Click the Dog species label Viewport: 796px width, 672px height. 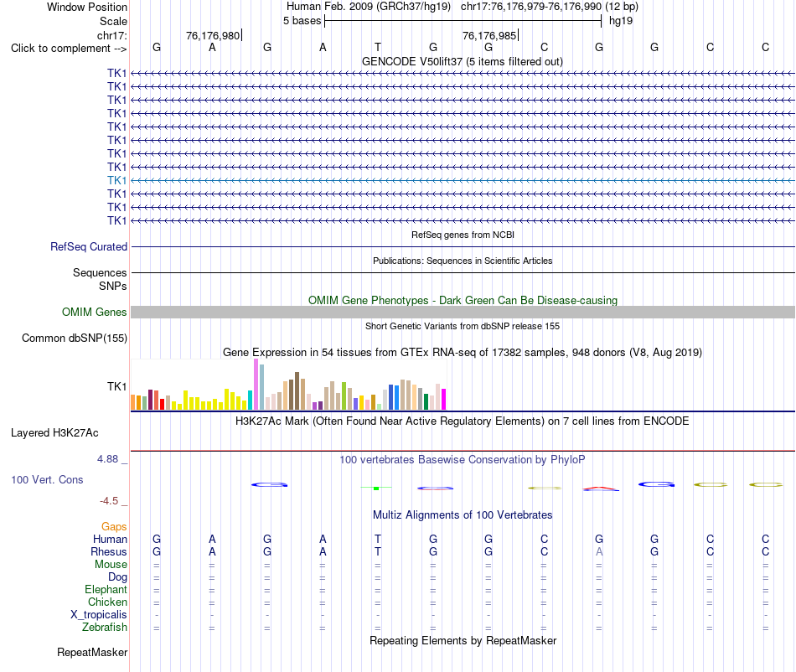117,577
